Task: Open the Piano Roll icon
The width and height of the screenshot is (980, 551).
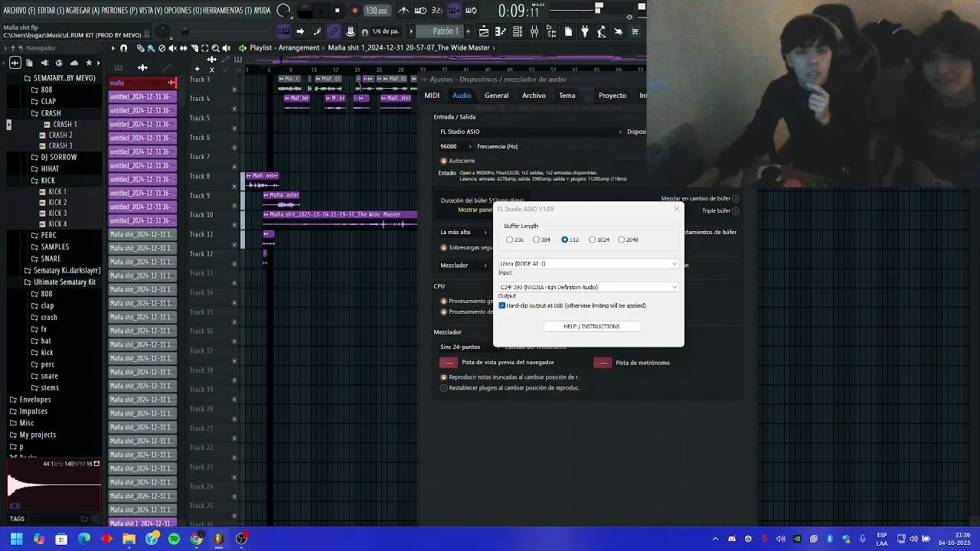Action: point(501,31)
